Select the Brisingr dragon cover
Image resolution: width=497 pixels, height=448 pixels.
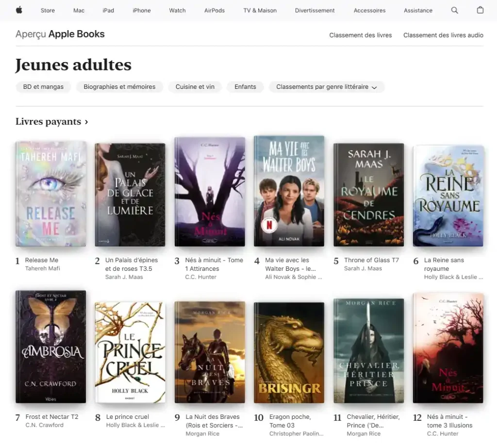(x=289, y=352)
